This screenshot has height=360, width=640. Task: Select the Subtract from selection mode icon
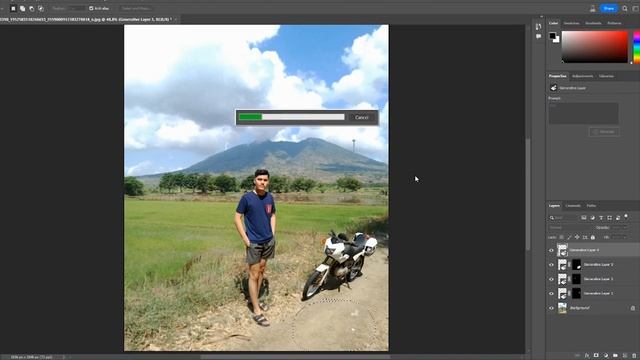click(31, 8)
